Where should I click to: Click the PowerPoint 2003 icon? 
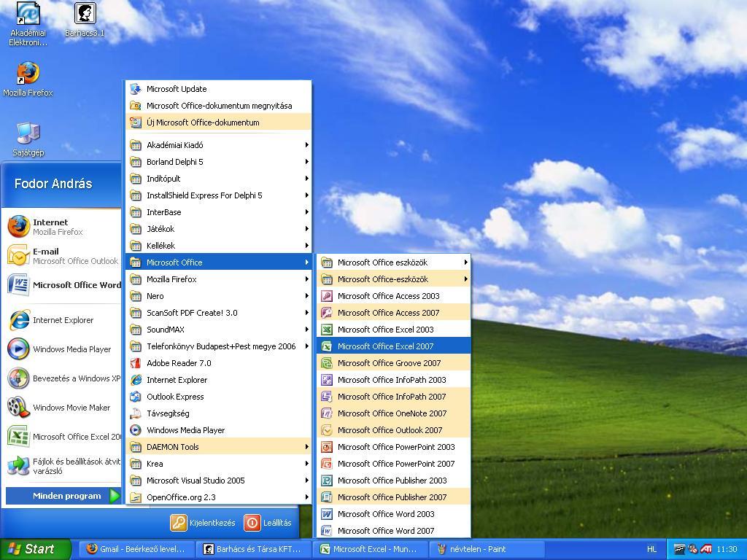(327, 447)
